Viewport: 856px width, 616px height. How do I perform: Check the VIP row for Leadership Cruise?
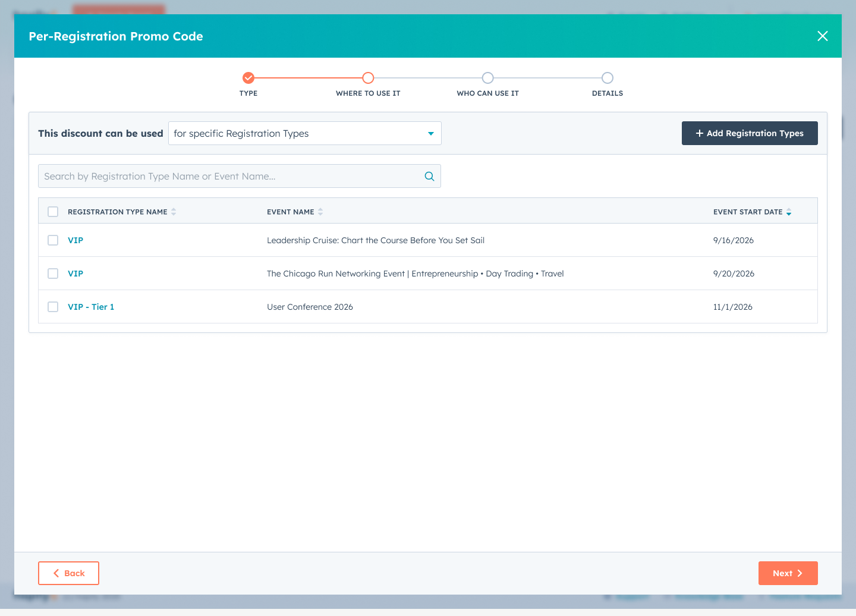pyautogui.click(x=53, y=240)
